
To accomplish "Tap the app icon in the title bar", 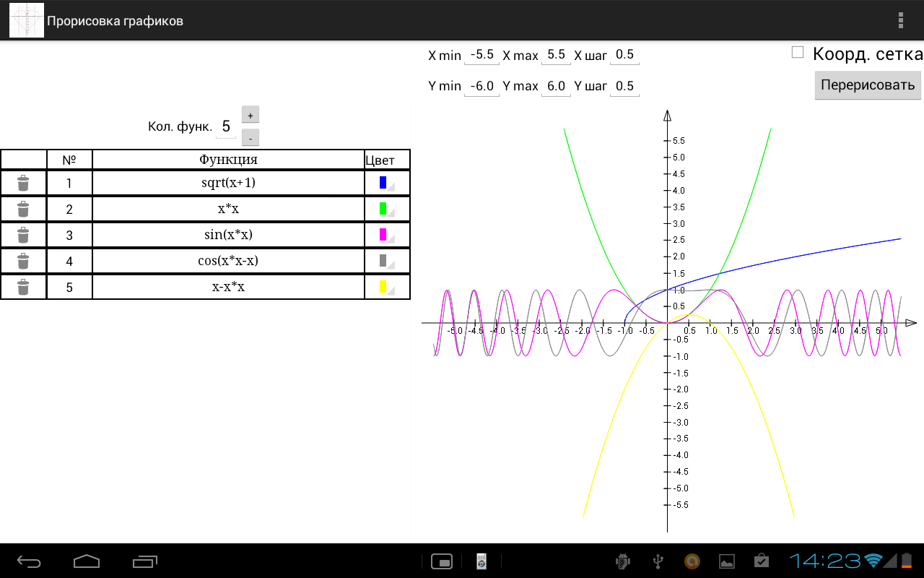I will tap(26, 20).
